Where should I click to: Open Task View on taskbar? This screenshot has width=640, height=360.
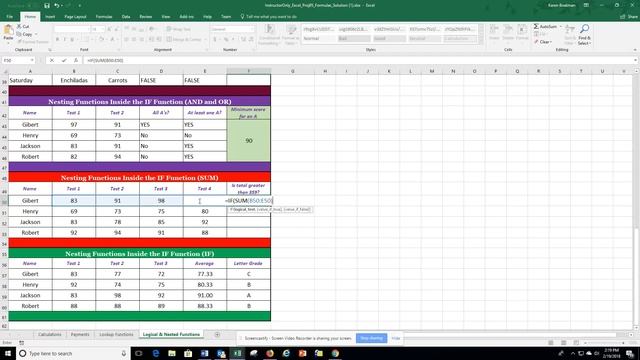139,353
